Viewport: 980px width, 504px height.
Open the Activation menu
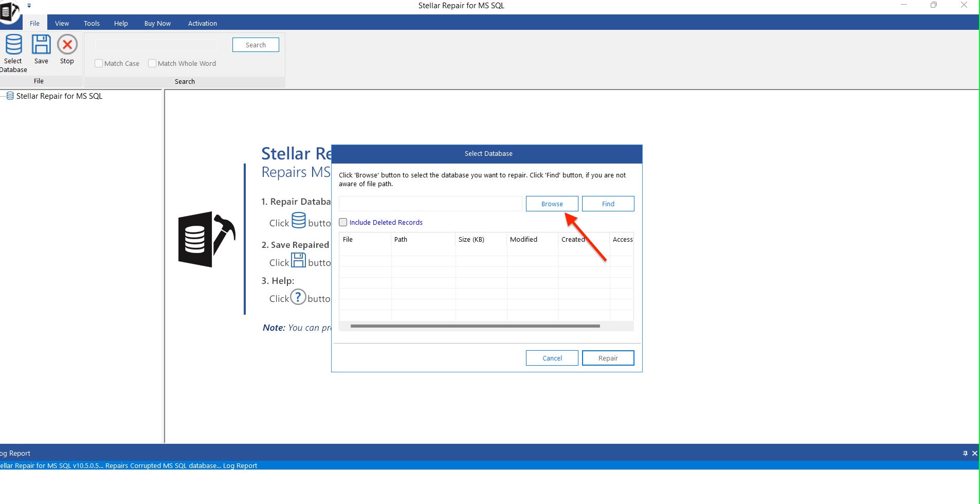pos(202,23)
